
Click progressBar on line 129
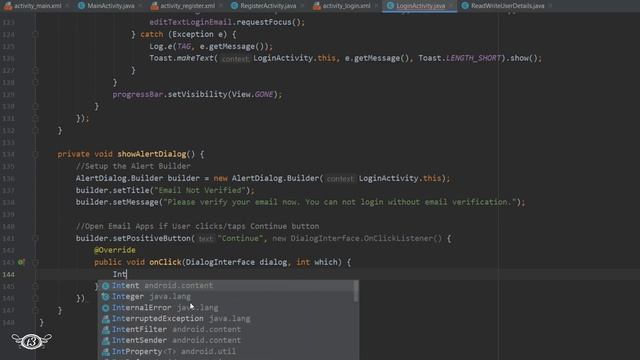coord(138,94)
